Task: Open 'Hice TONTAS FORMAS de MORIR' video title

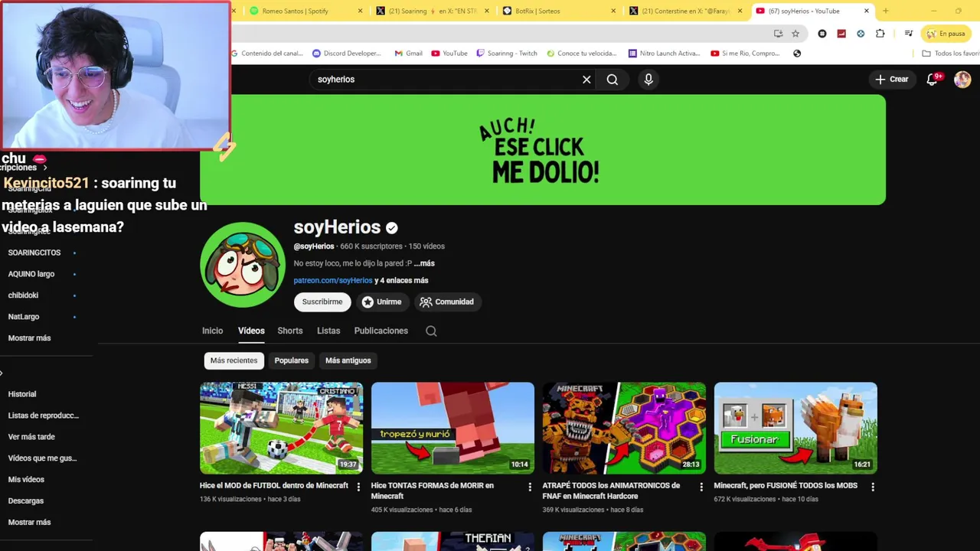Action: pyautogui.click(x=433, y=491)
